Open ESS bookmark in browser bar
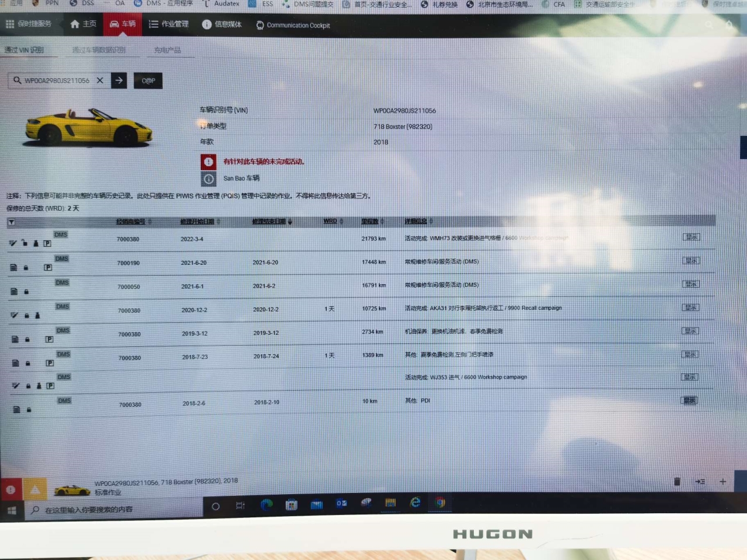Image resolution: width=747 pixels, height=560 pixels. point(261,3)
